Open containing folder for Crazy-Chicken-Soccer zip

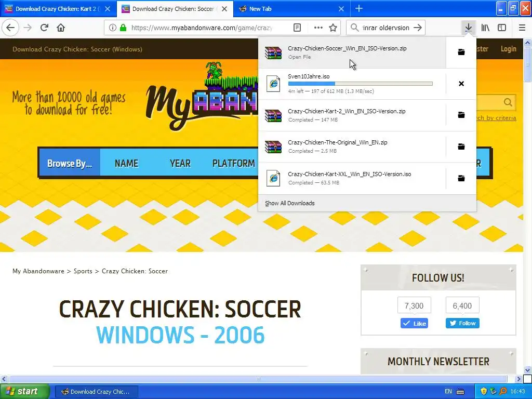pyautogui.click(x=461, y=52)
